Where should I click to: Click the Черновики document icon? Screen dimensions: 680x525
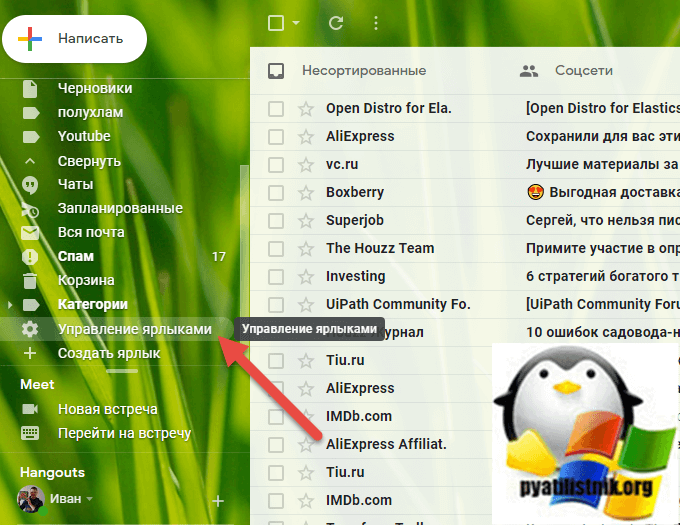tap(30, 88)
